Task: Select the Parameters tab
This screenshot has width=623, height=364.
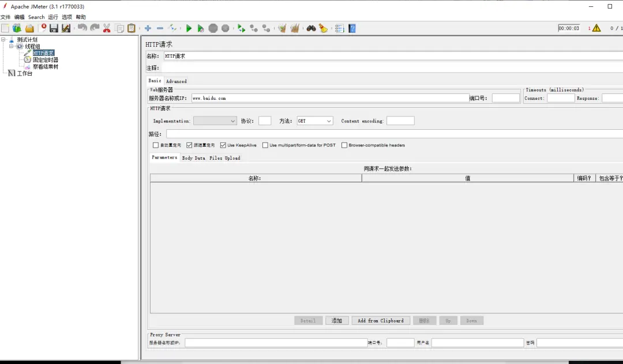Action: click(x=164, y=157)
